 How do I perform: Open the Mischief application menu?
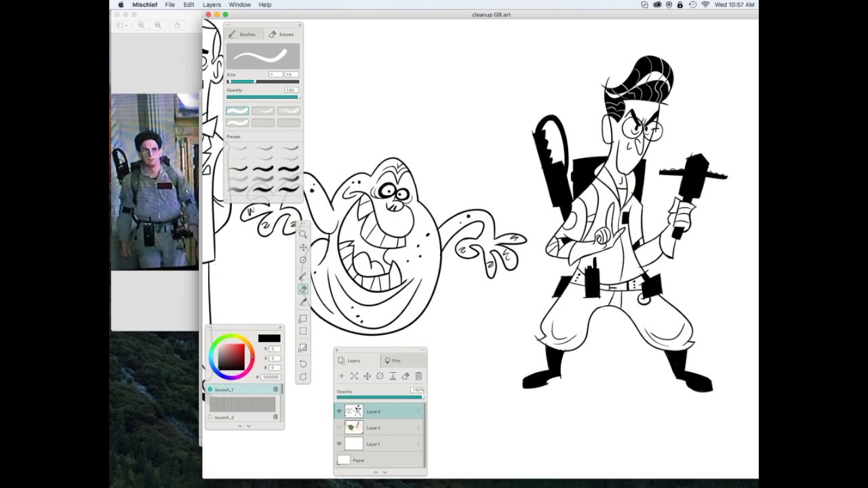click(145, 5)
